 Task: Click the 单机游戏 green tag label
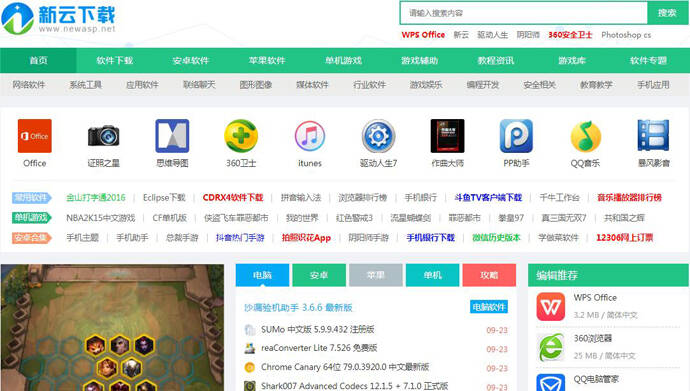pos(32,218)
